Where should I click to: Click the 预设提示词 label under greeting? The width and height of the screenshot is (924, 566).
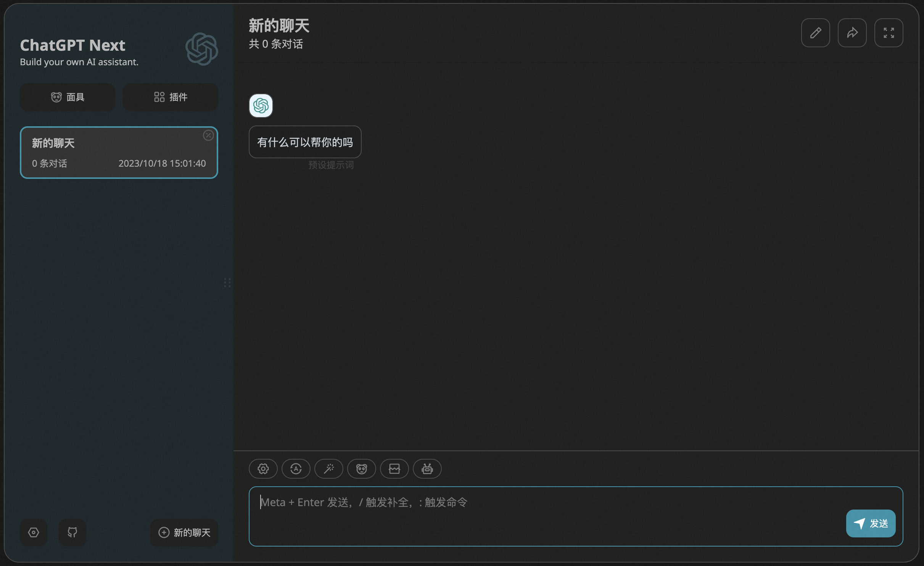[x=331, y=165]
